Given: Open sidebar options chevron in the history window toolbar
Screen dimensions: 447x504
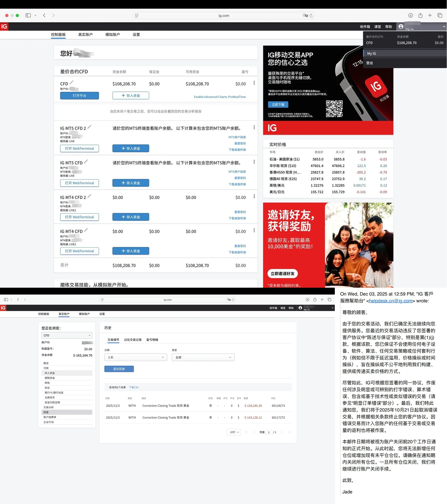Looking at the screenshot, I should pyautogui.click(x=11, y=299).
